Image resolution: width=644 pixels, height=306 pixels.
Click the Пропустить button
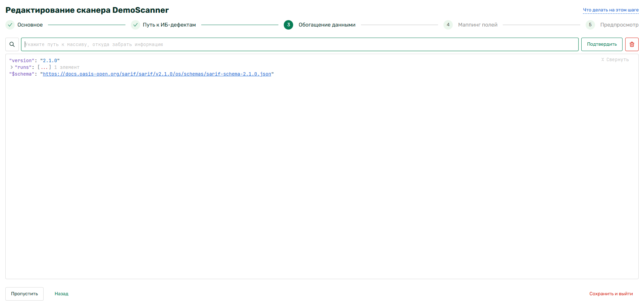click(24, 294)
